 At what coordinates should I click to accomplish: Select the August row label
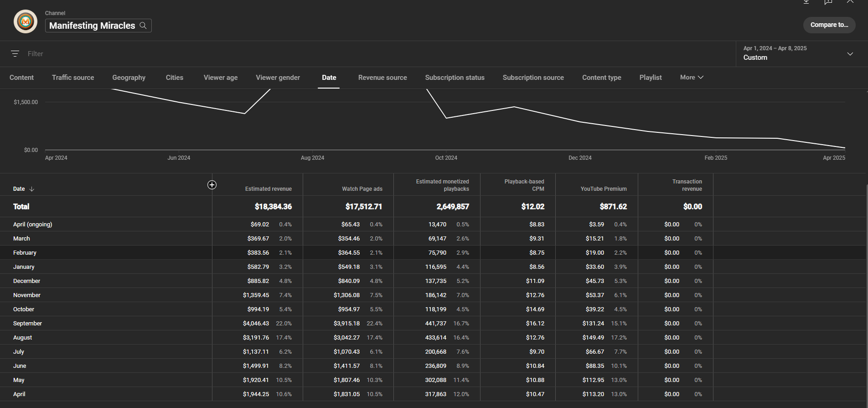(x=22, y=338)
